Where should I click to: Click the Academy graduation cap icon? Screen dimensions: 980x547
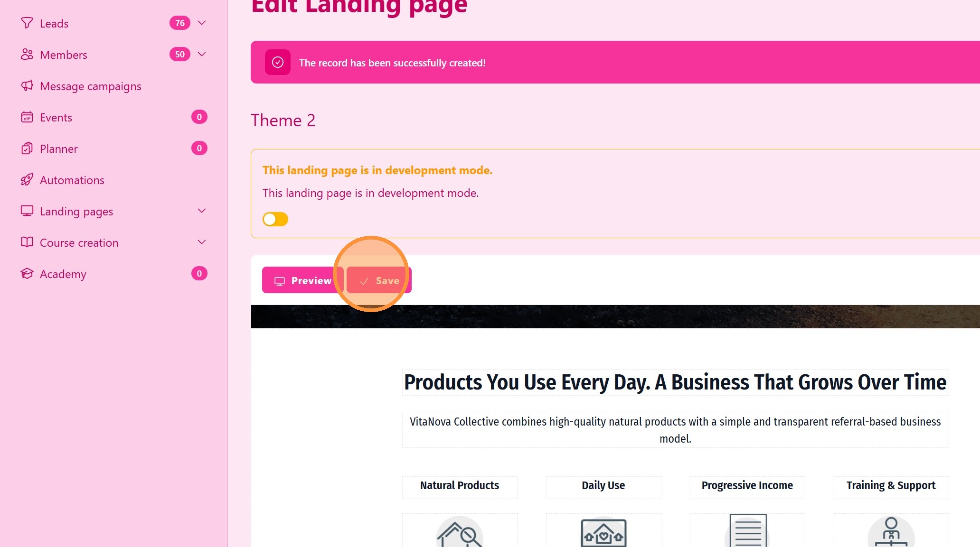pos(27,273)
